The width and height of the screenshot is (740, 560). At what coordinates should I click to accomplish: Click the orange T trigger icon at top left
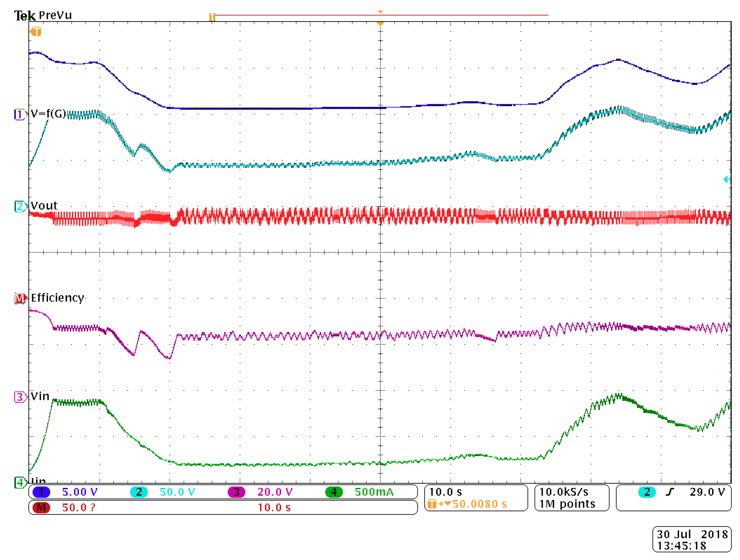tap(35, 32)
